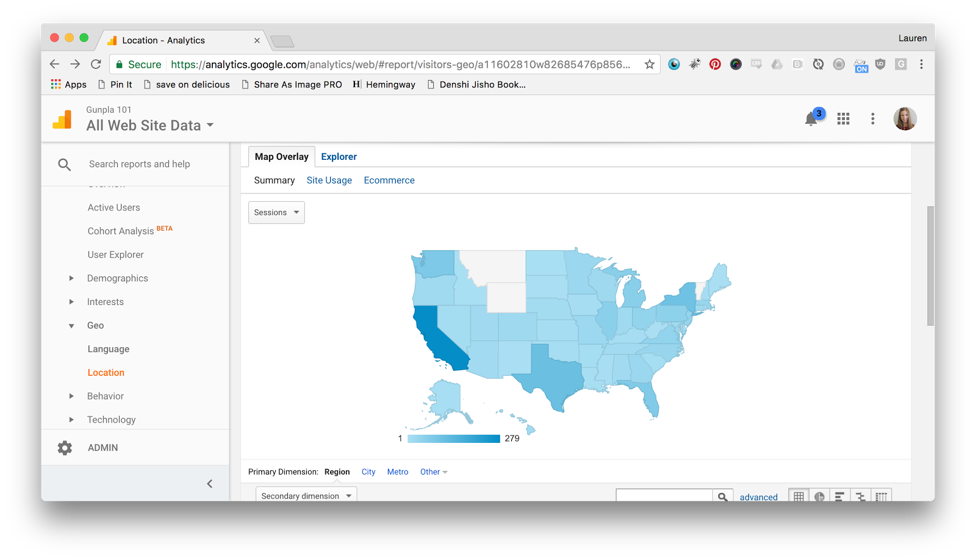This screenshot has height=560, width=976.
Task: Open the Chrome three-dot menu
Action: click(921, 64)
